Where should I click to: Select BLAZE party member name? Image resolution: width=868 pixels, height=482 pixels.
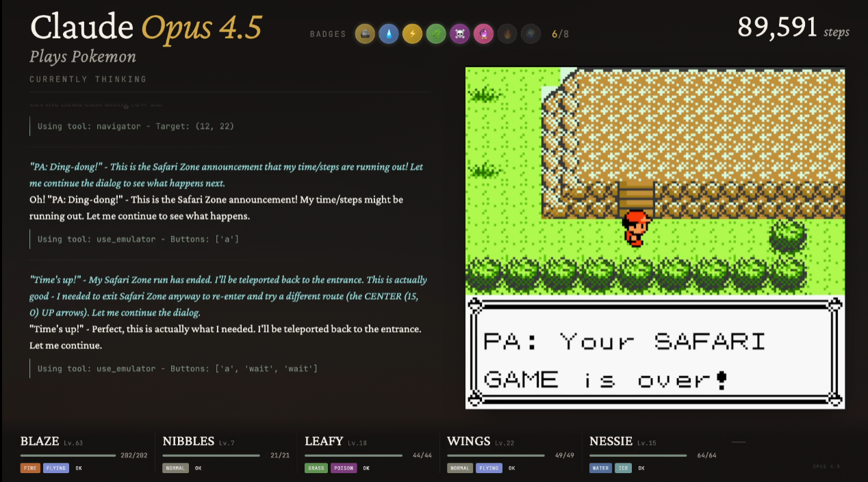pyautogui.click(x=40, y=442)
